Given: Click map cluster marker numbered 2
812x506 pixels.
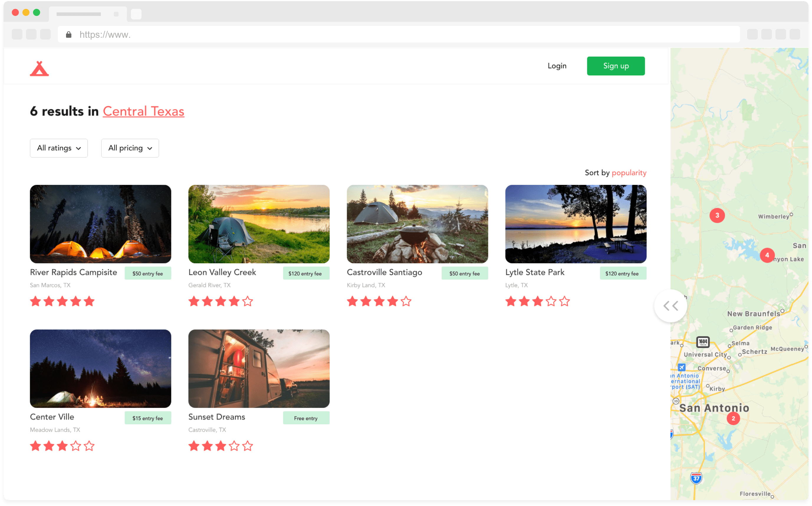Looking at the screenshot, I should tap(733, 418).
